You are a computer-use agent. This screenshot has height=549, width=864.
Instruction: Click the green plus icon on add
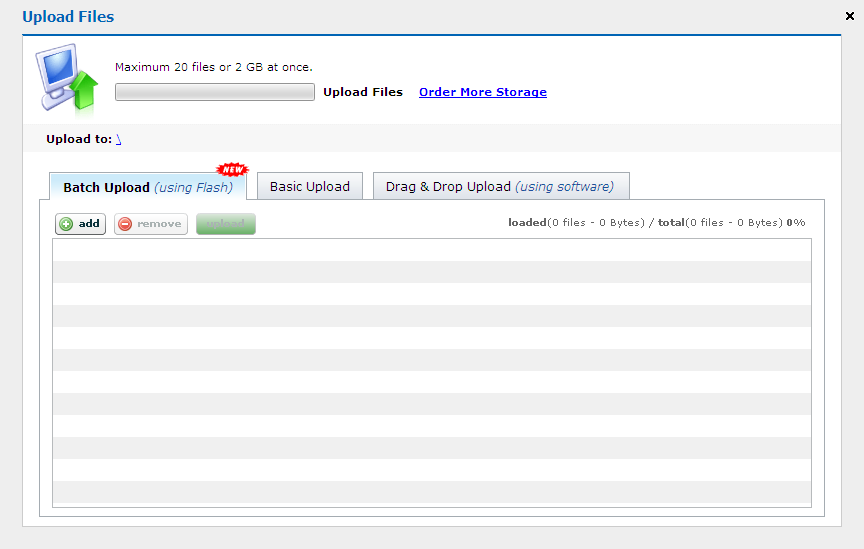coord(66,224)
